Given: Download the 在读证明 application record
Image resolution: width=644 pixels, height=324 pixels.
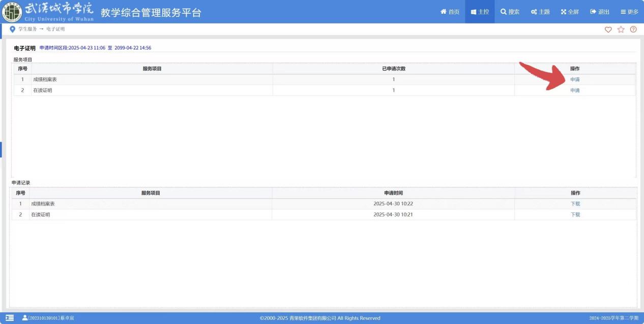Looking at the screenshot, I should pyautogui.click(x=575, y=214).
